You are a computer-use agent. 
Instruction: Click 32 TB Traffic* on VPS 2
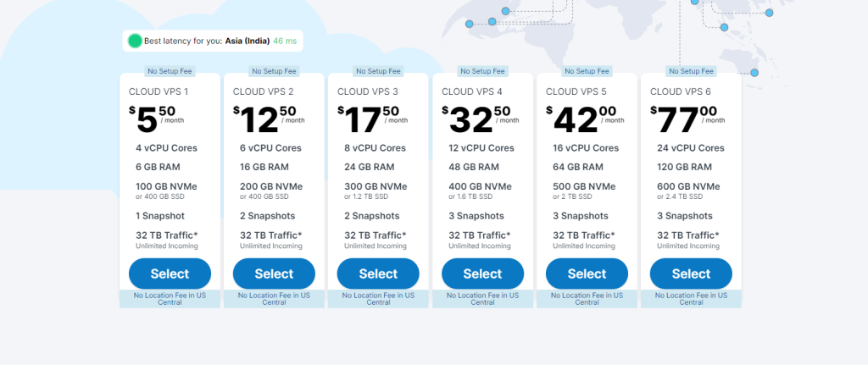pyautogui.click(x=270, y=235)
